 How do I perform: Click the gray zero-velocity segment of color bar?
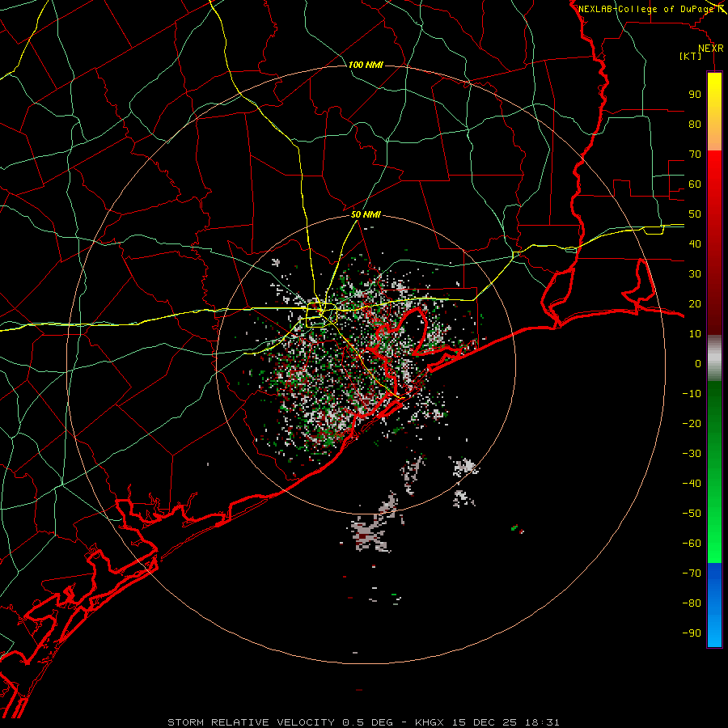click(x=714, y=358)
